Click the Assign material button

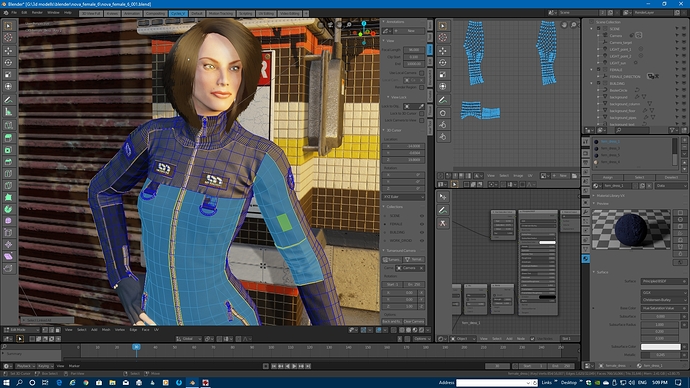608,177
